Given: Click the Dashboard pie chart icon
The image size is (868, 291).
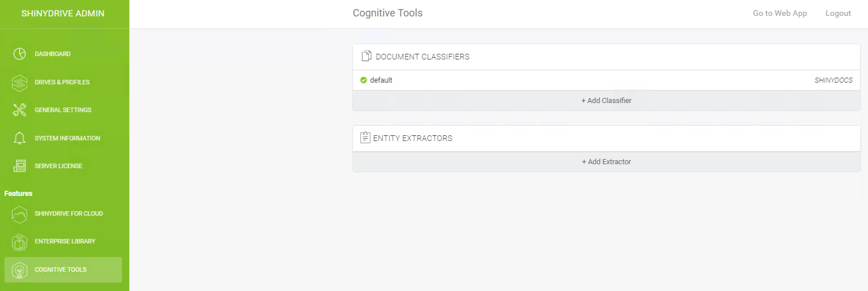Looking at the screenshot, I should (x=20, y=54).
